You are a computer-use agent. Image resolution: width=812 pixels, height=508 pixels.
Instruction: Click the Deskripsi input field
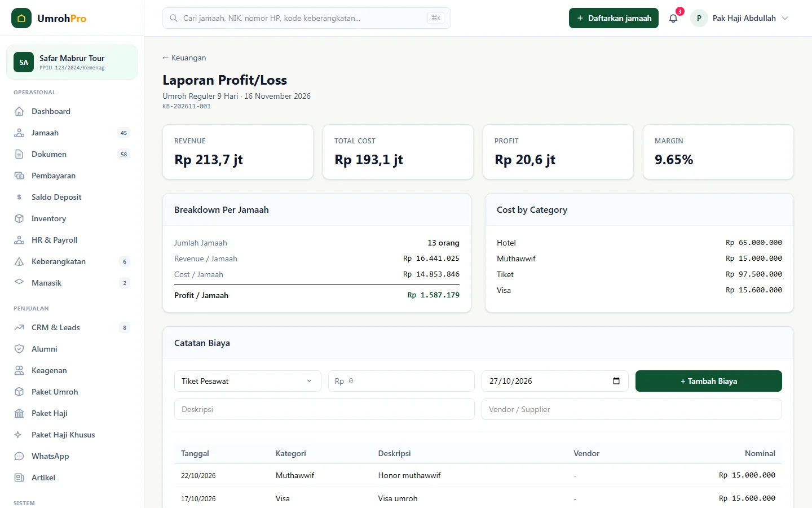click(x=324, y=409)
